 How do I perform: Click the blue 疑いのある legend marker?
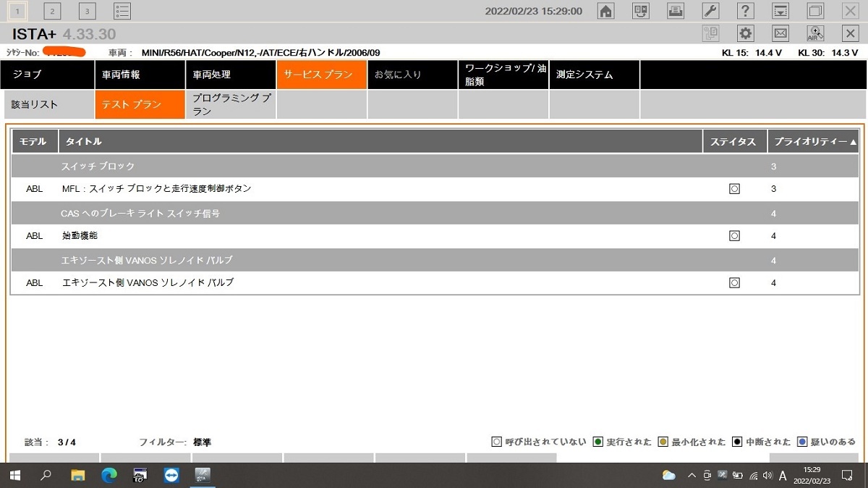(x=801, y=442)
